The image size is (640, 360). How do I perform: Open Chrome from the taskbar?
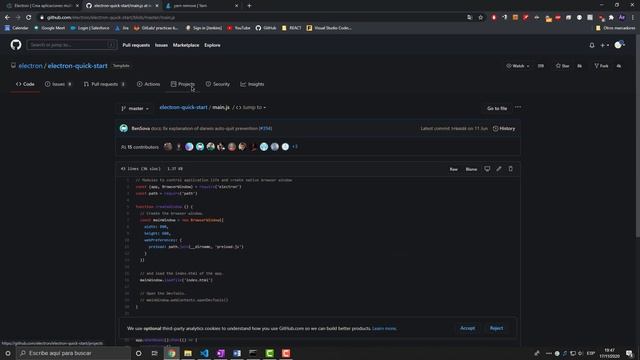[171, 353]
